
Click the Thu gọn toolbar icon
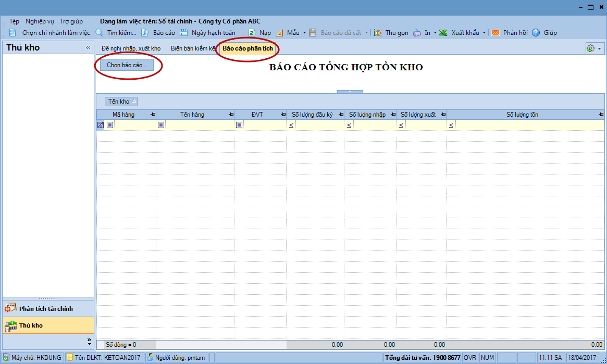[378, 33]
